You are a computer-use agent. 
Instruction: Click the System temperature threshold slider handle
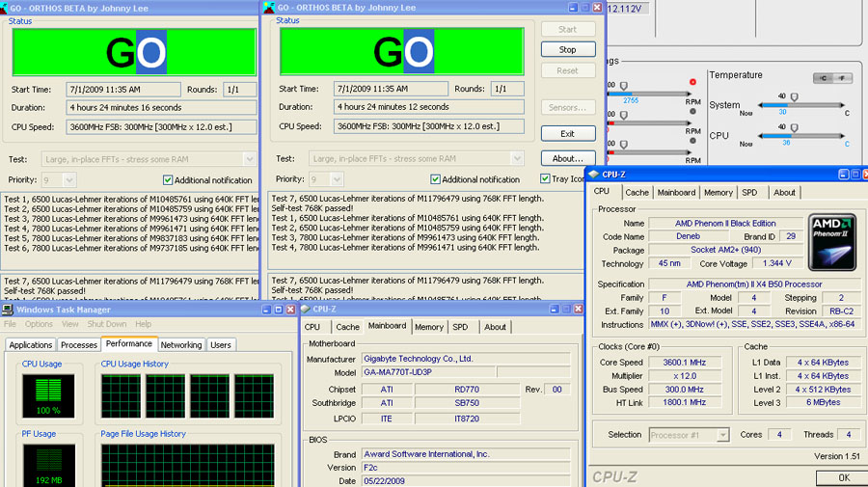(794, 96)
